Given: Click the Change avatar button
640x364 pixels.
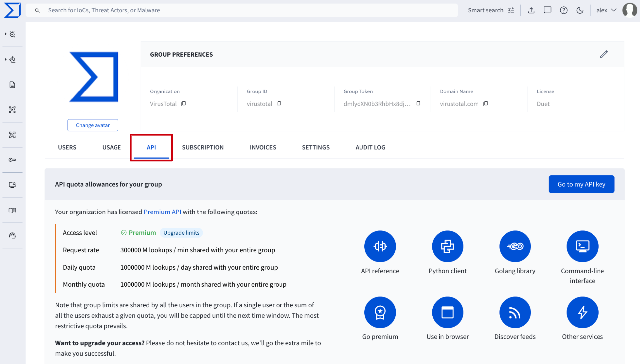Looking at the screenshot, I should [x=93, y=125].
